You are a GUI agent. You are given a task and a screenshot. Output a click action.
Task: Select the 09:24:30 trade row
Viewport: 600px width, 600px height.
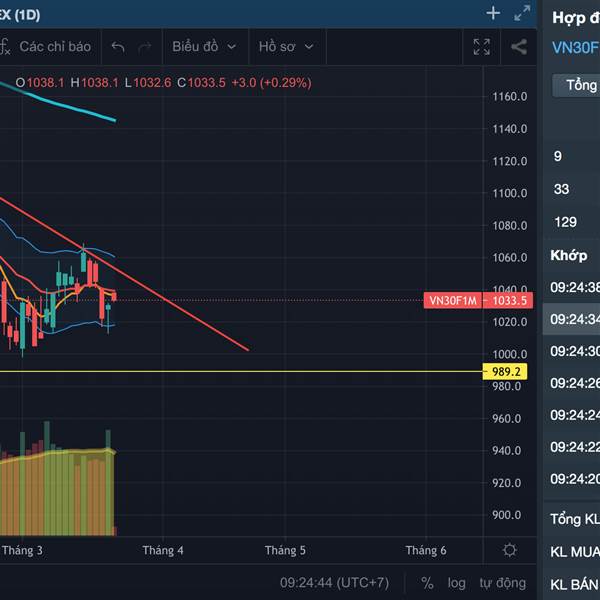571,351
